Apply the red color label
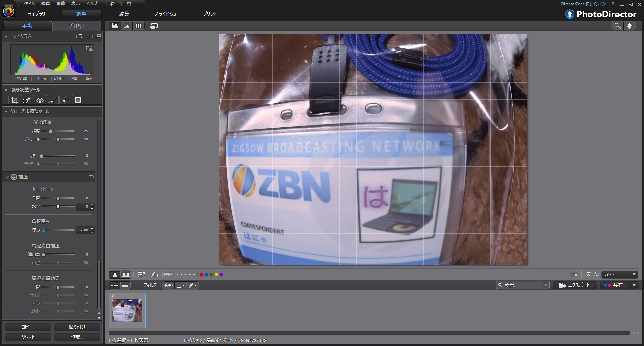644x346 pixels. pos(201,275)
